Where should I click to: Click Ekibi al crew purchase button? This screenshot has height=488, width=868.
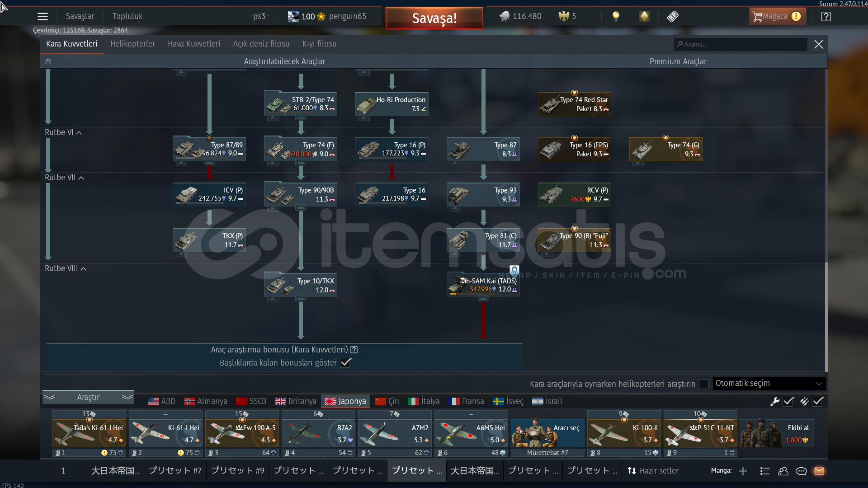777,433
